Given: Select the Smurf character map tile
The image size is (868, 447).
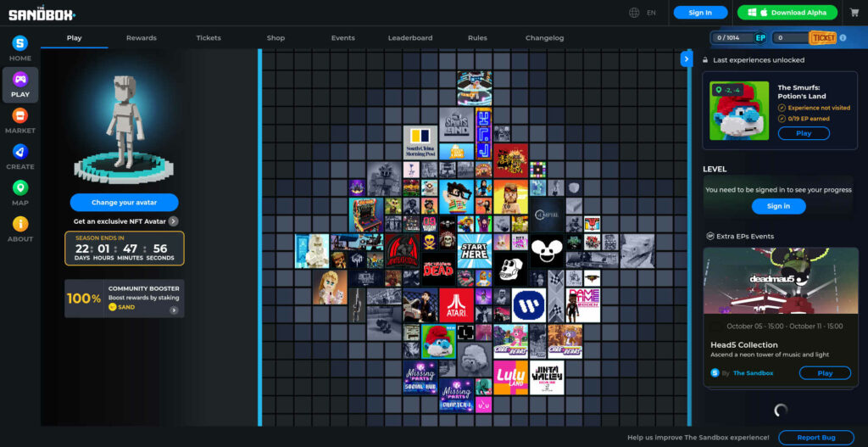Looking at the screenshot, I should [438, 341].
